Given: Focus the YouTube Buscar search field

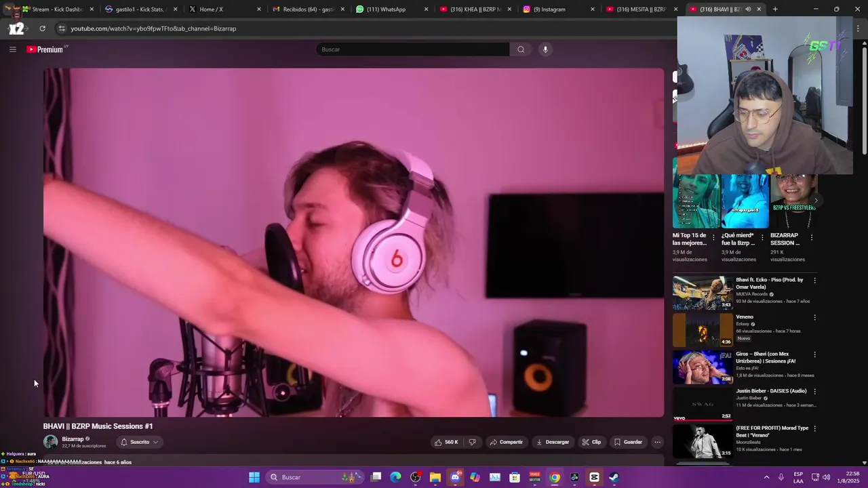Looking at the screenshot, I should (x=412, y=49).
